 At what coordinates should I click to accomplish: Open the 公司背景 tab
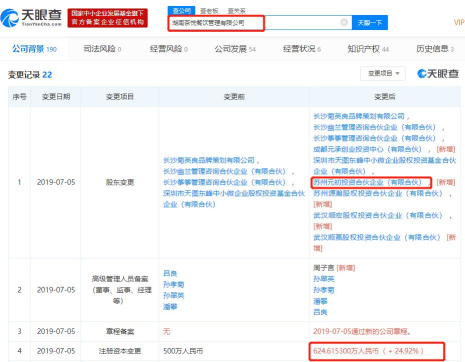pyautogui.click(x=34, y=49)
